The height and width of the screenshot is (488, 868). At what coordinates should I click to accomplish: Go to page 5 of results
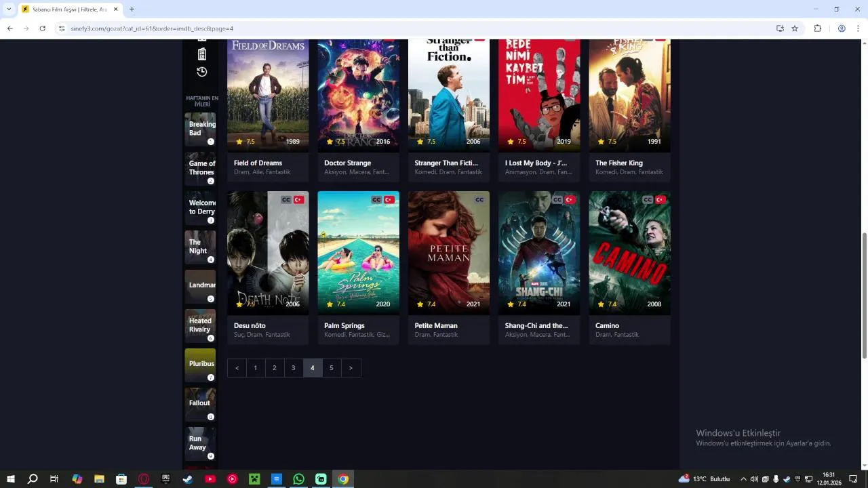(332, 368)
